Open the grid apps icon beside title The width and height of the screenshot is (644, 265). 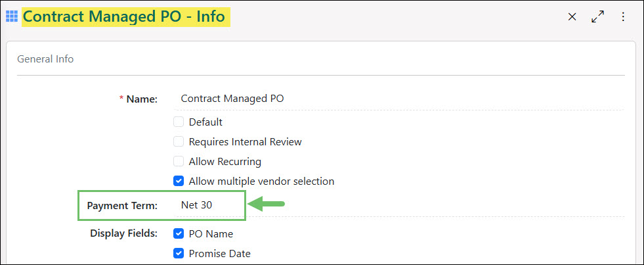click(x=12, y=16)
